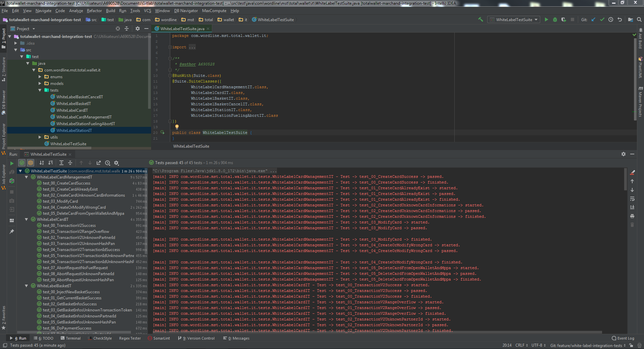The image size is (644, 349).
Task: Commit changes using the Git checkmark icon
Action: (602, 19)
